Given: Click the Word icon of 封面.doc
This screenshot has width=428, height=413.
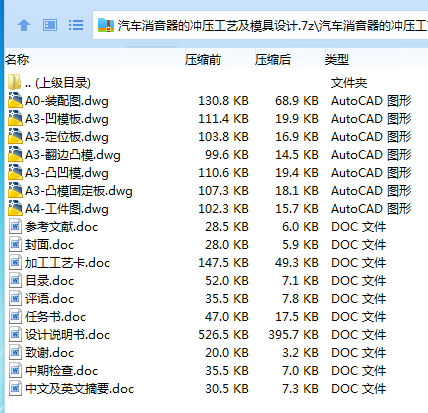Looking at the screenshot, I should (x=15, y=244).
